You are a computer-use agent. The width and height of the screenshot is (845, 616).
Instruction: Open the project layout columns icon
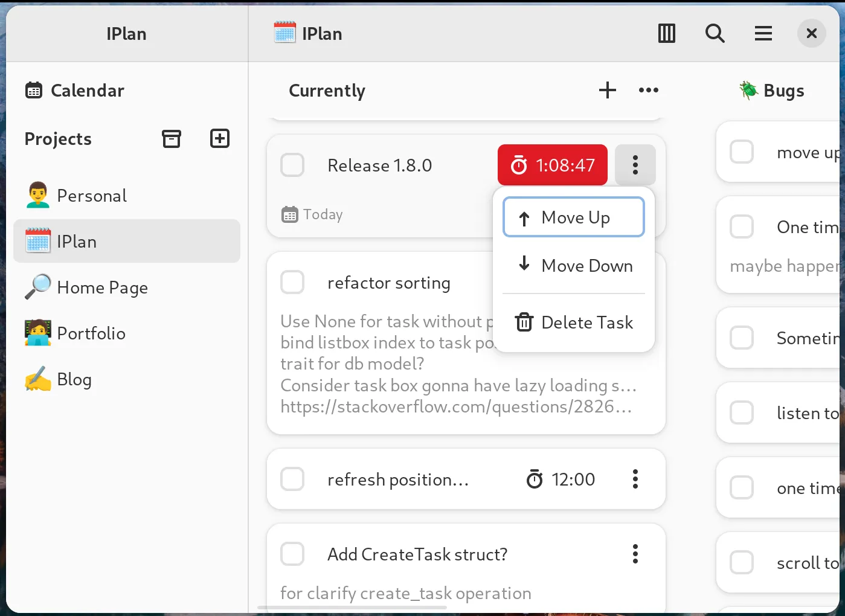(666, 34)
